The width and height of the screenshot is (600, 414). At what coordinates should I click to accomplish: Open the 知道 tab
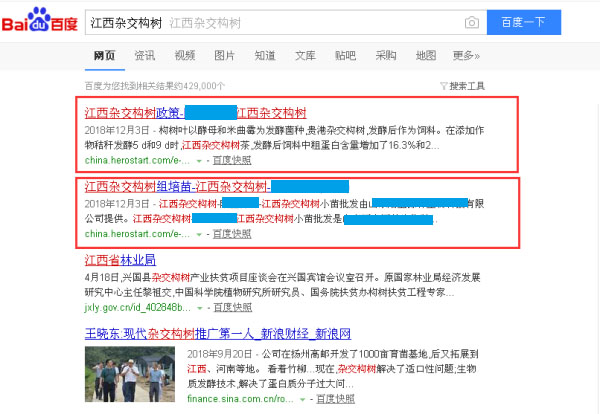coord(265,56)
